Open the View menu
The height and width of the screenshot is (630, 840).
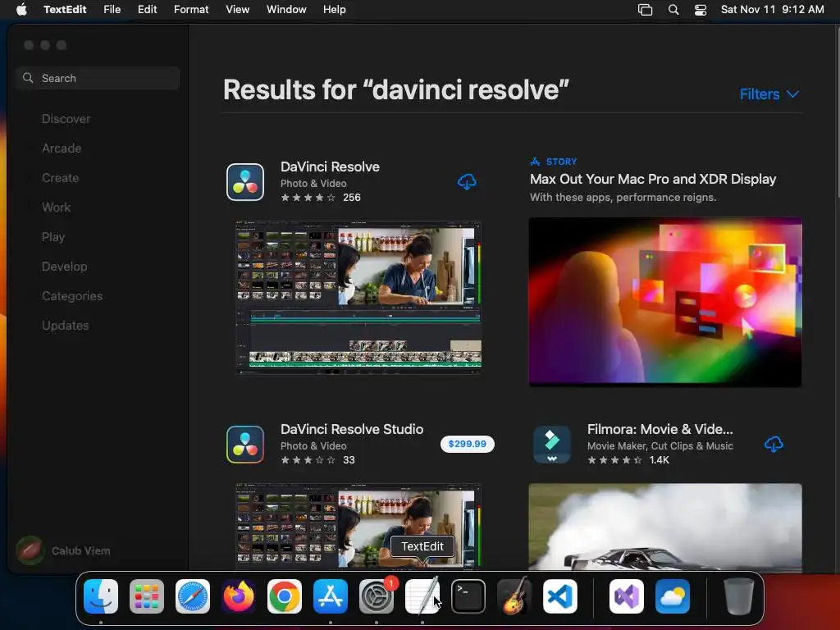[x=237, y=10]
